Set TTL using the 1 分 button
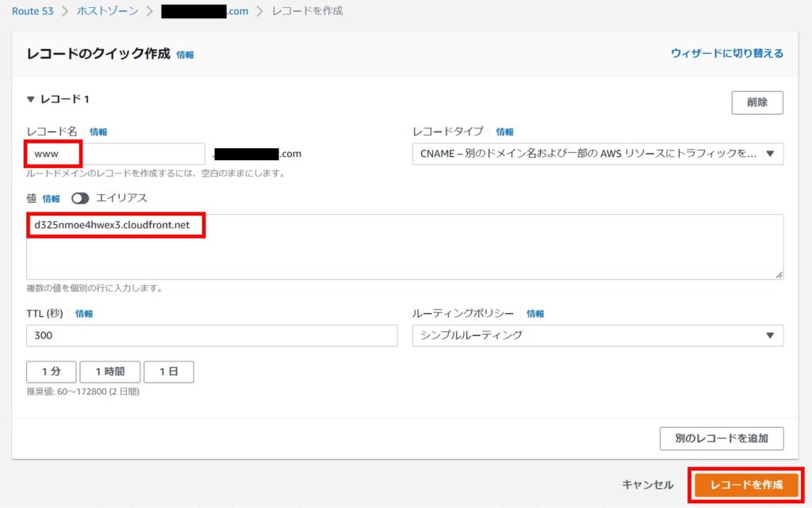812x508 pixels. tap(52, 372)
